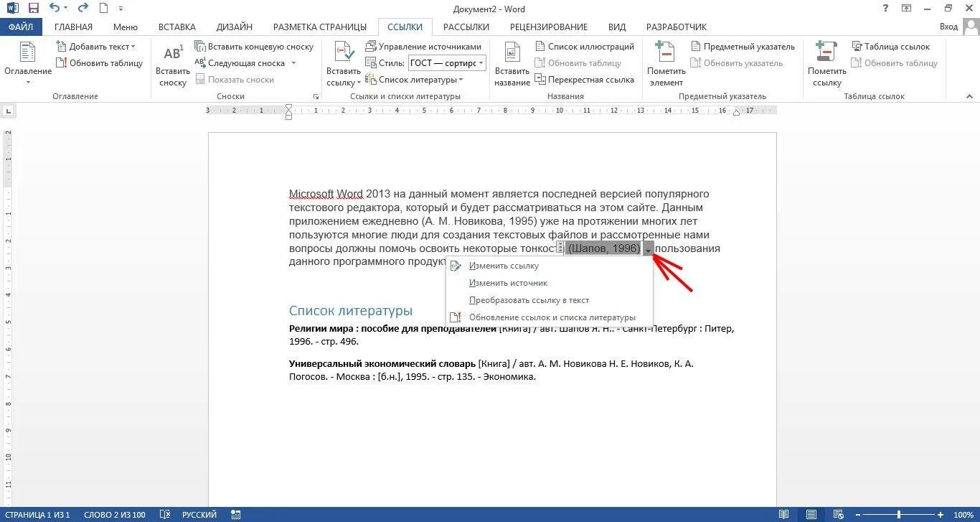Click Вставить название caption button
The height and width of the screenshot is (522, 980).
(x=512, y=63)
